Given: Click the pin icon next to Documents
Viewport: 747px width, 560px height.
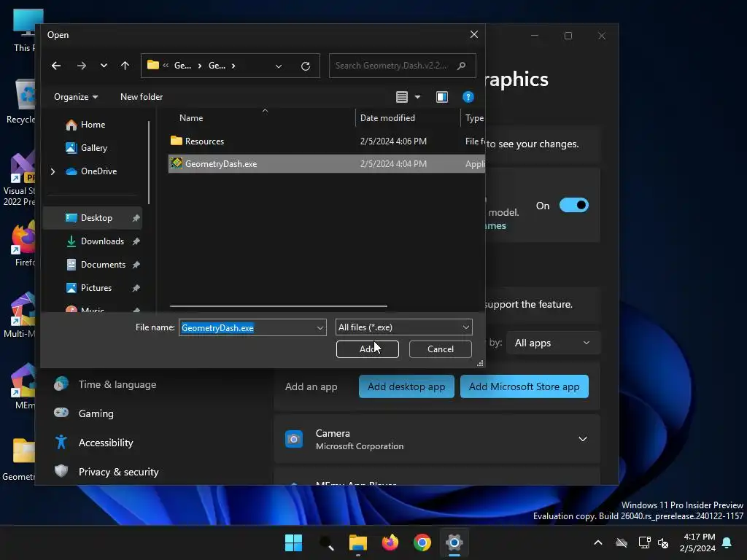Looking at the screenshot, I should point(136,265).
